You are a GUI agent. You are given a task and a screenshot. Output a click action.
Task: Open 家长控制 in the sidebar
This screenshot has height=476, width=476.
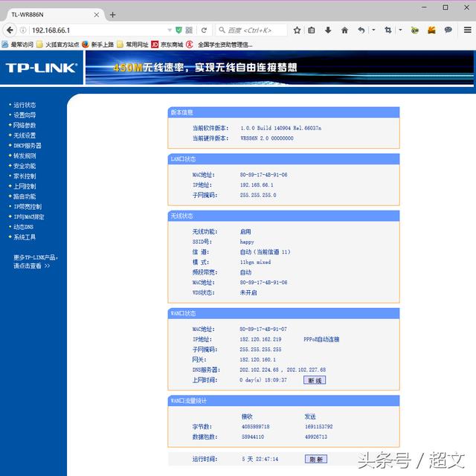click(x=25, y=176)
